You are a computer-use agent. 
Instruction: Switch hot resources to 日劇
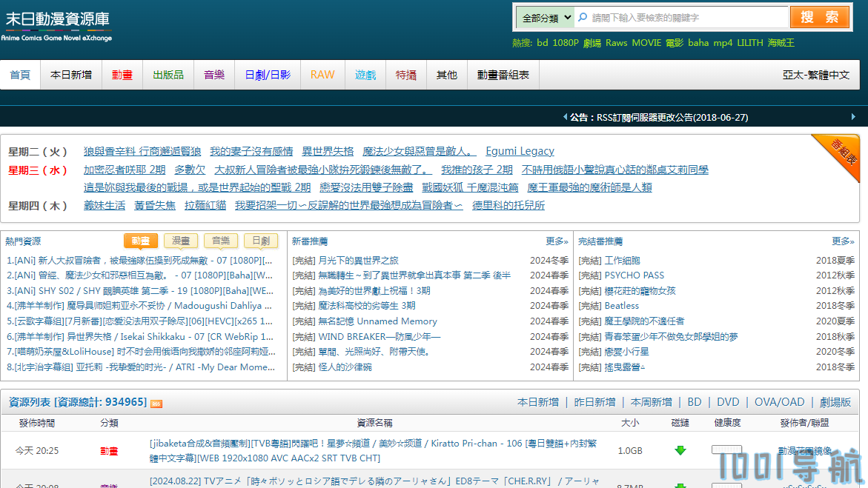(x=261, y=241)
